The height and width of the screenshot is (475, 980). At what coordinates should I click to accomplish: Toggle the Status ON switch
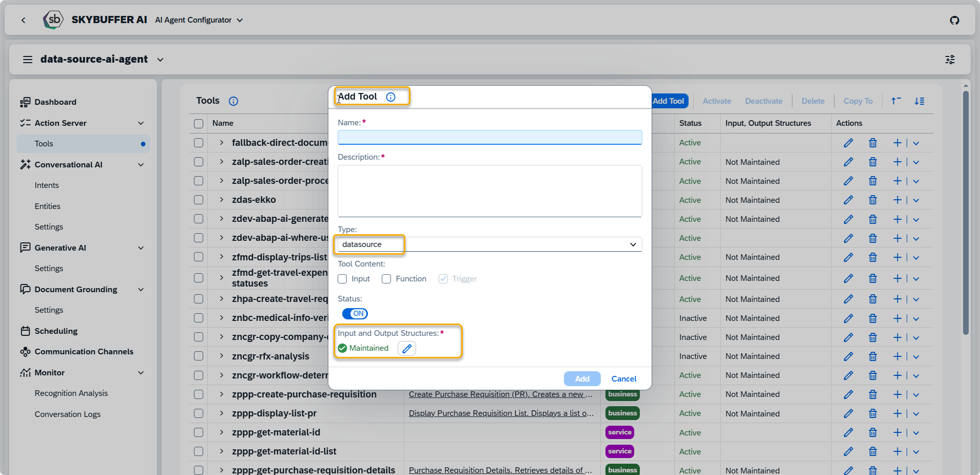click(355, 314)
